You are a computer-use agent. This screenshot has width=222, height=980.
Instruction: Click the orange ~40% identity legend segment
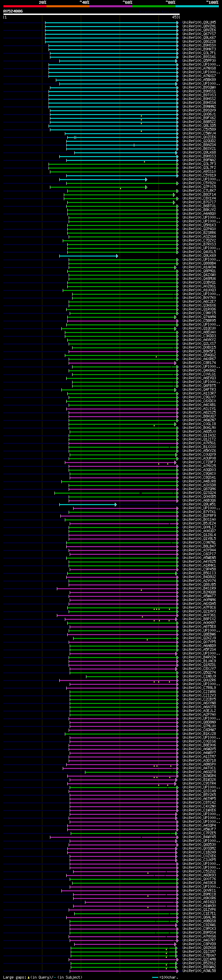pyautogui.click(x=68, y=6)
